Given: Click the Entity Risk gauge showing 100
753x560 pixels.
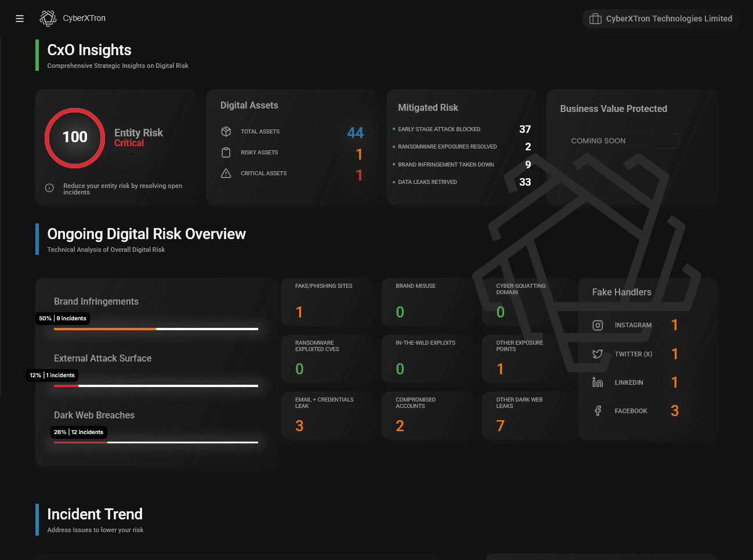Looking at the screenshot, I should pyautogui.click(x=75, y=138).
